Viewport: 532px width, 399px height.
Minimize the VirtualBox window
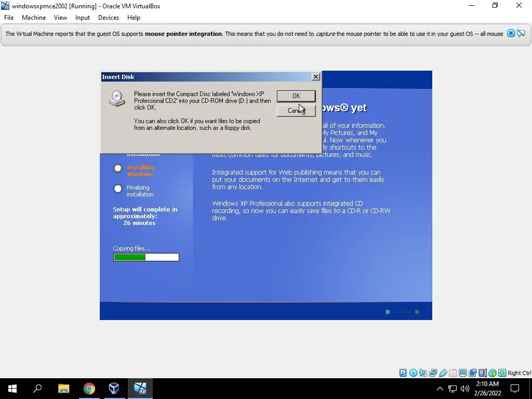pos(472,6)
